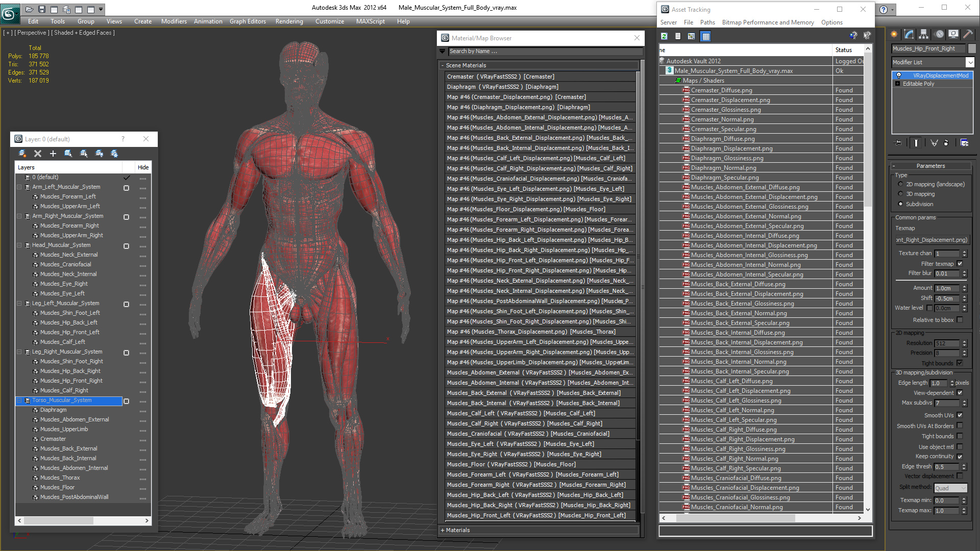
Task: Click Configure Modifier Sets icon
Action: (x=964, y=143)
